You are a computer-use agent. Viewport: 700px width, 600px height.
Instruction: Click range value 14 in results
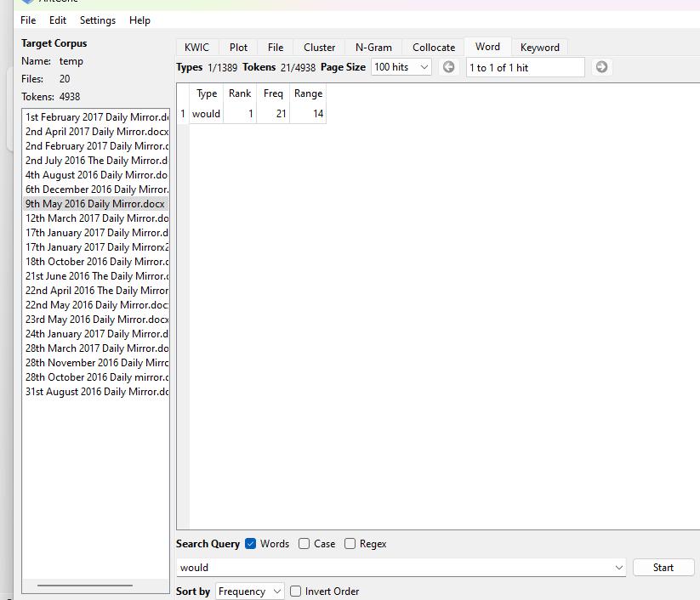tap(308, 114)
